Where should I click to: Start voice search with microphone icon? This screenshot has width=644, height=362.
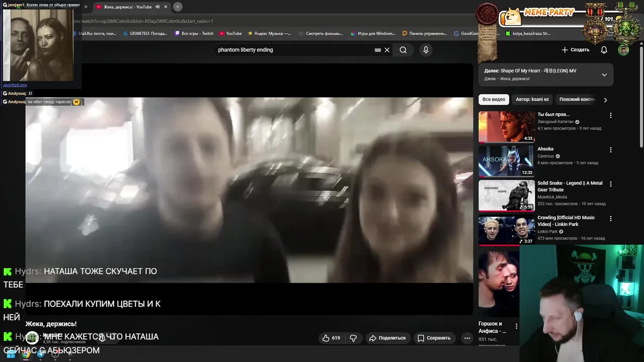click(426, 50)
